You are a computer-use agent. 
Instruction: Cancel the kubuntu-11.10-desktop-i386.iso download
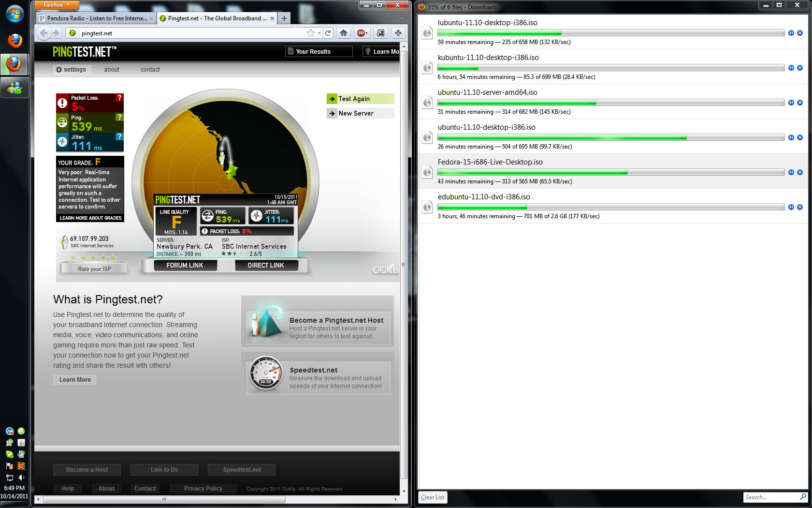point(800,68)
